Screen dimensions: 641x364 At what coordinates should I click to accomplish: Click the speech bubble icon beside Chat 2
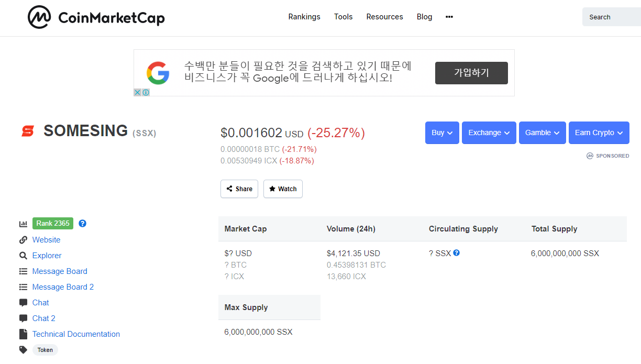(23, 318)
